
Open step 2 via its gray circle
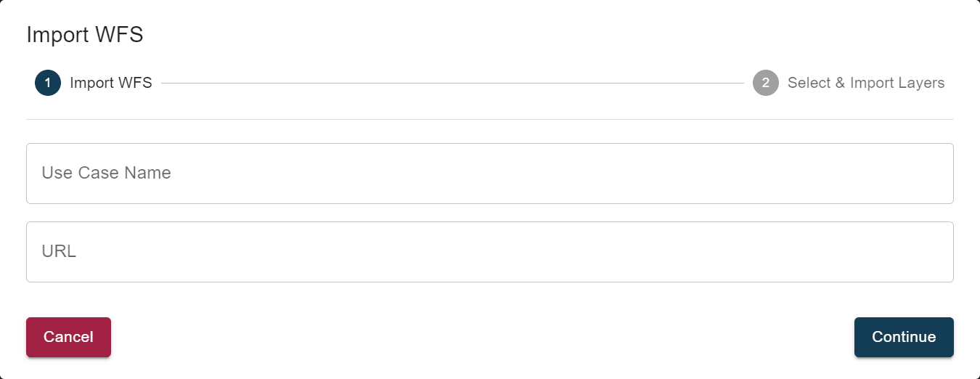766,83
